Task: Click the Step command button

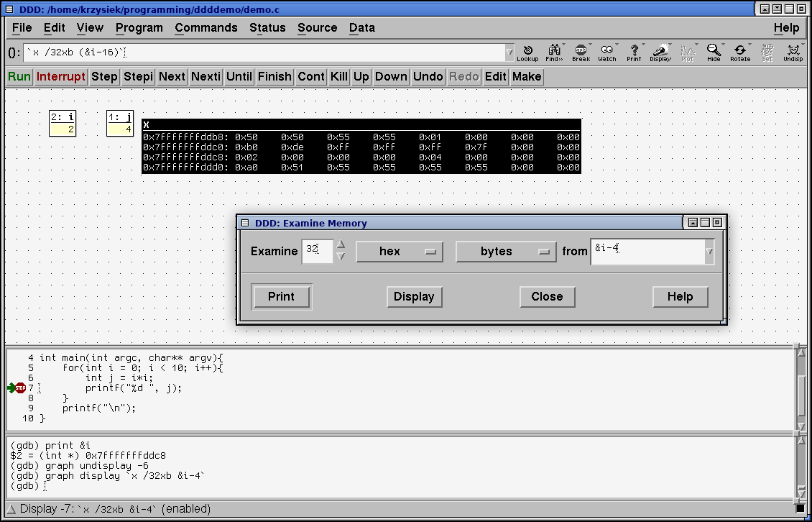Action: (104, 77)
